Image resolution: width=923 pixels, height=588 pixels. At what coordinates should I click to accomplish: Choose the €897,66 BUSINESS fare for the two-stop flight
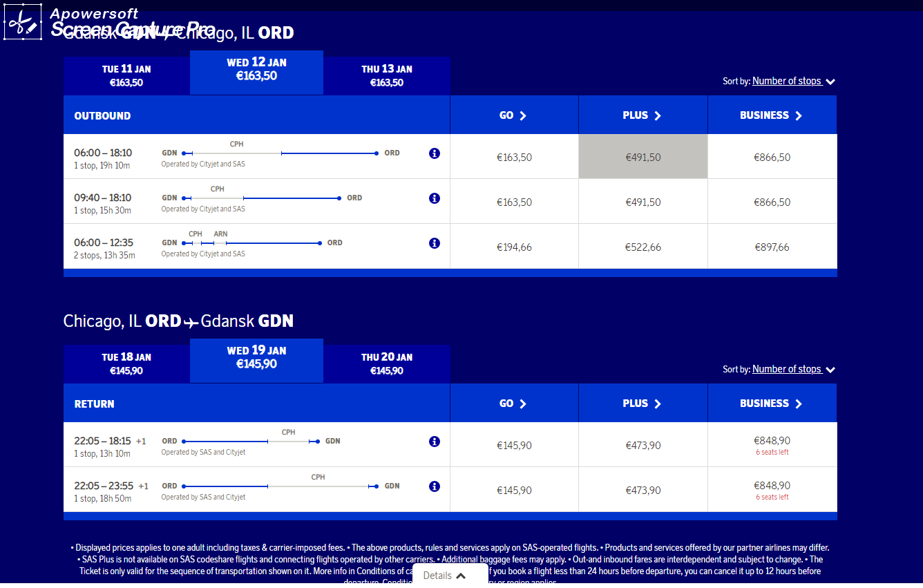click(x=772, y=247)
